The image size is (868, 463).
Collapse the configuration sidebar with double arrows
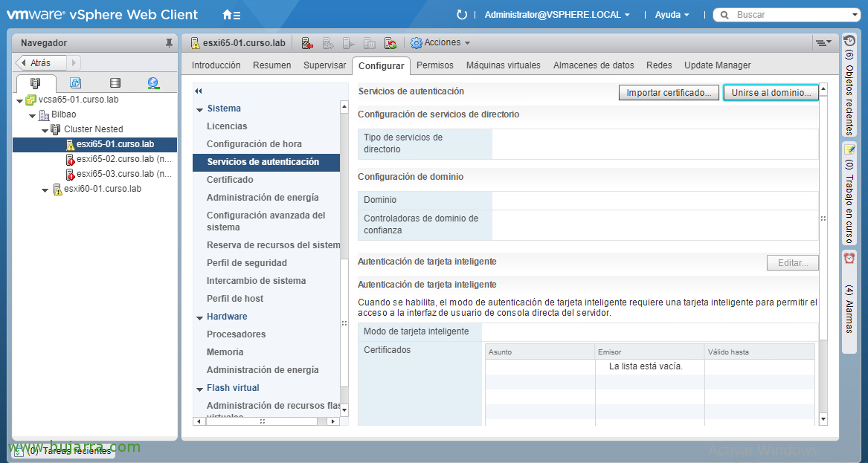199,91
